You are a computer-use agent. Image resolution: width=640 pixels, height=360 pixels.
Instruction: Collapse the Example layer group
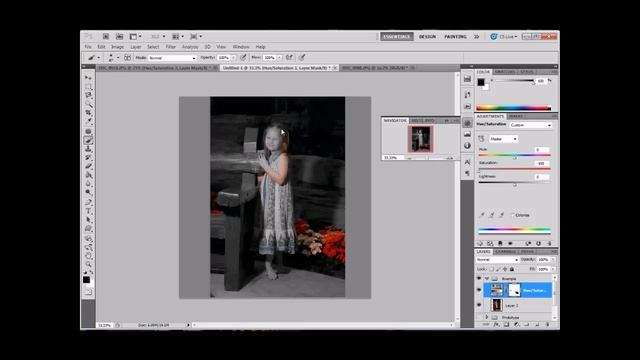click(487, 278)
